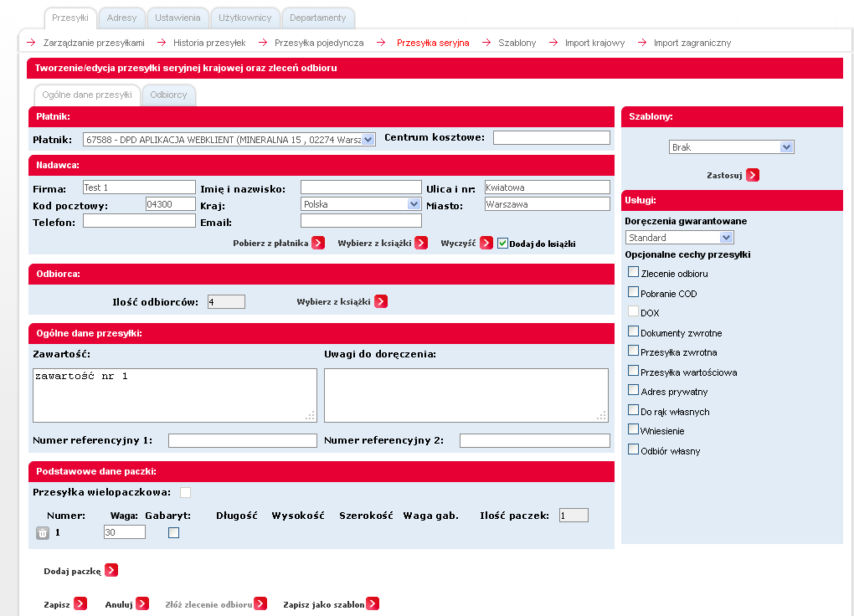This screenshot has width=854, height=616.
Task: Check the Dokumenty zwrotne option
Action: (x=633, y=331)
